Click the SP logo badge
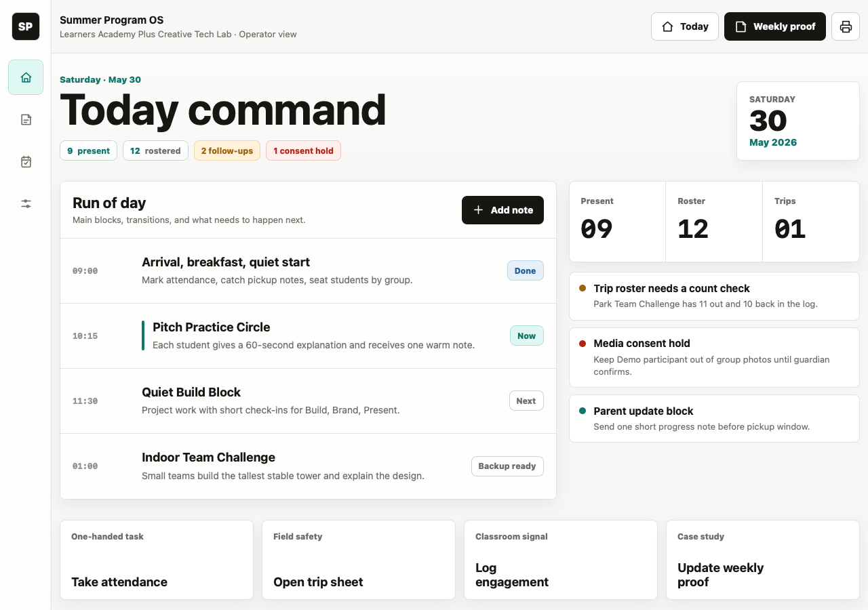The height and width of the screenshot is (610, 868). click(26, 26)
